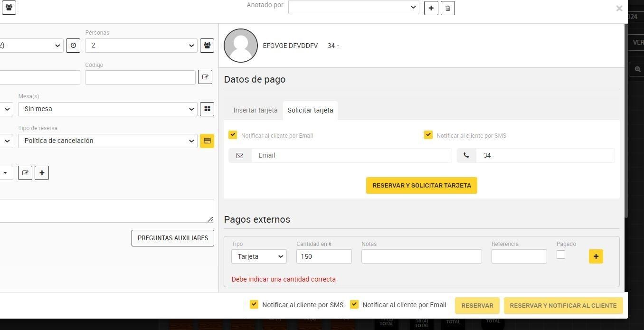The width and height of the screenshot is (644, 330).
Task: Click the plus icon beside Anotado por
Action: 431,8
